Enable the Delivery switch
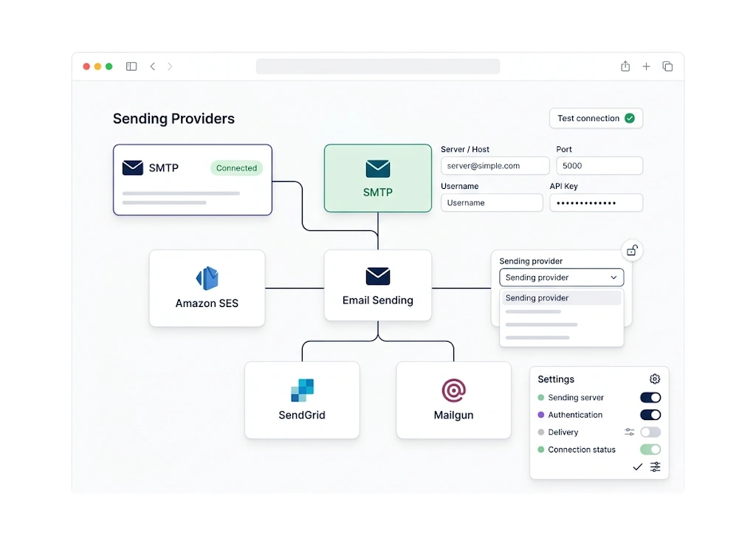 [650, 433]
